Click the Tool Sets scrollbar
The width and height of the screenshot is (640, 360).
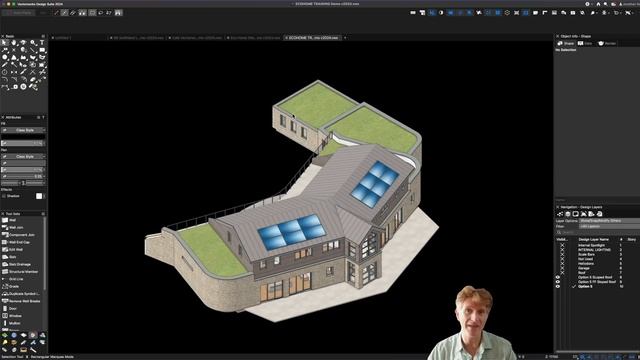tap(45, 253)
